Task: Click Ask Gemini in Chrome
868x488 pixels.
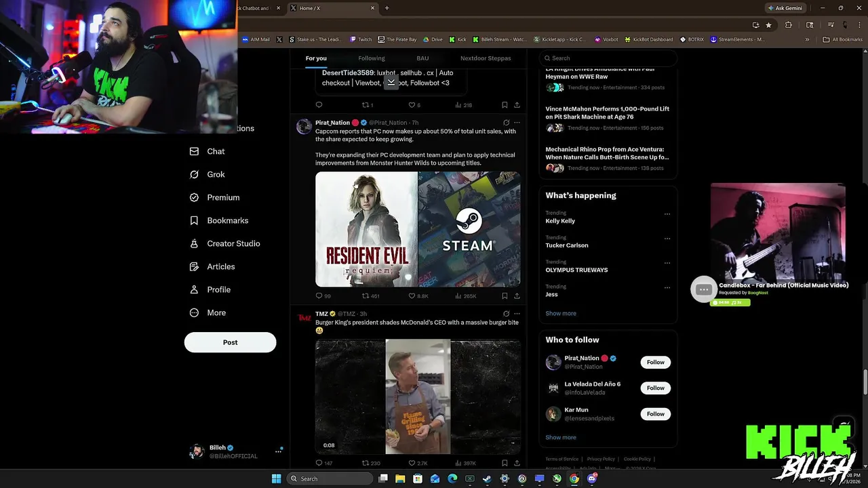Action: (x=786, y=8)
